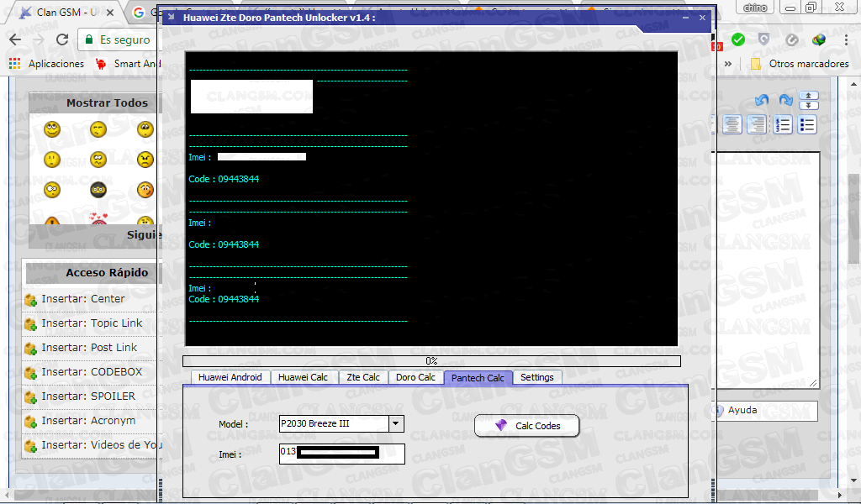Viewport: 861px width, 504px height.
Task: Click the Model combo box showing P2030 Breeze III
Action: 341,423
